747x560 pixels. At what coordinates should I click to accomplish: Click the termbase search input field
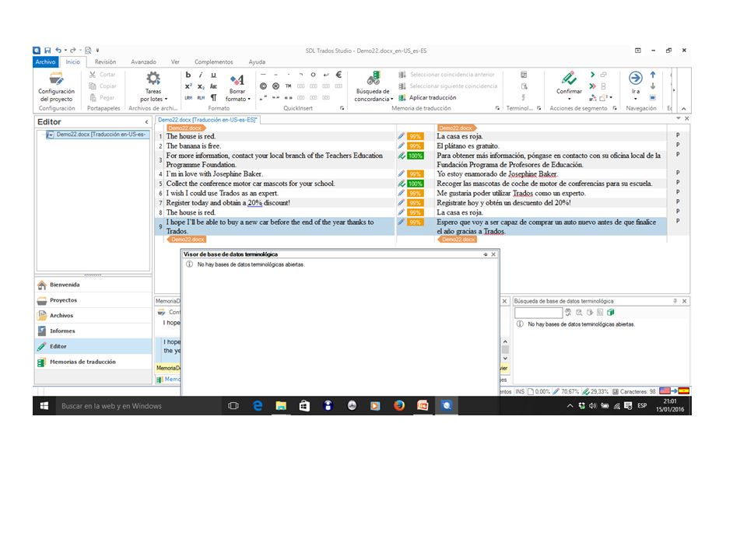click(538, 313)
